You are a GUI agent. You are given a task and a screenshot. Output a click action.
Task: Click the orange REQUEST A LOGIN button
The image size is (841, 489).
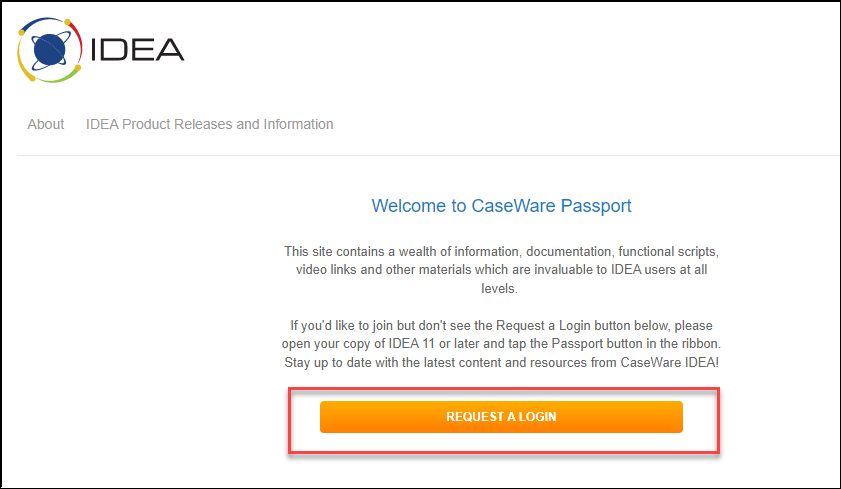click(x=501, y=417)
